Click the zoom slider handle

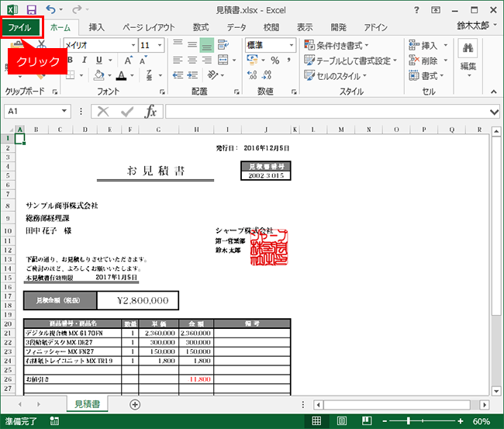coord(409,421)
